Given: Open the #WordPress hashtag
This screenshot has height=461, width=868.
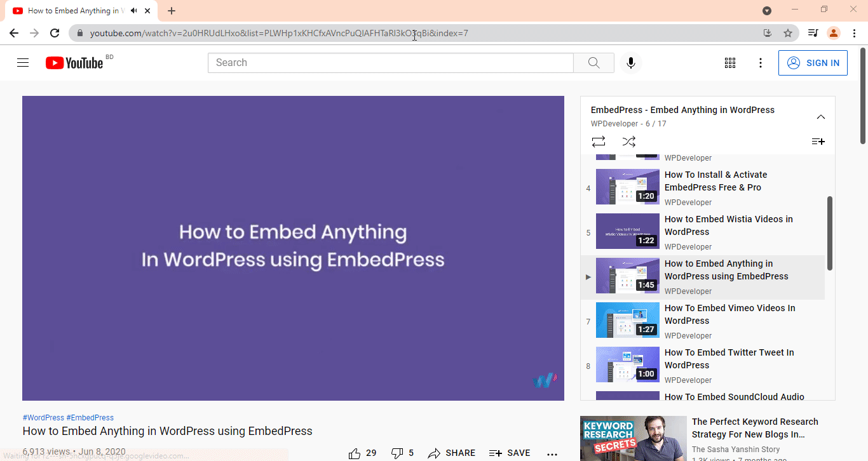Looking at the screenshot, I should [43, 418].
